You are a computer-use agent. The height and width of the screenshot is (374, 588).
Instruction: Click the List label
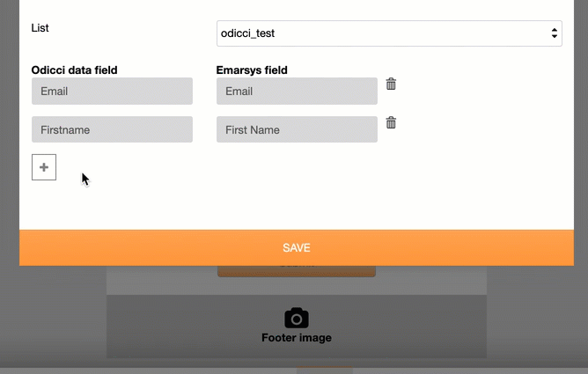(x=40, y=28)
